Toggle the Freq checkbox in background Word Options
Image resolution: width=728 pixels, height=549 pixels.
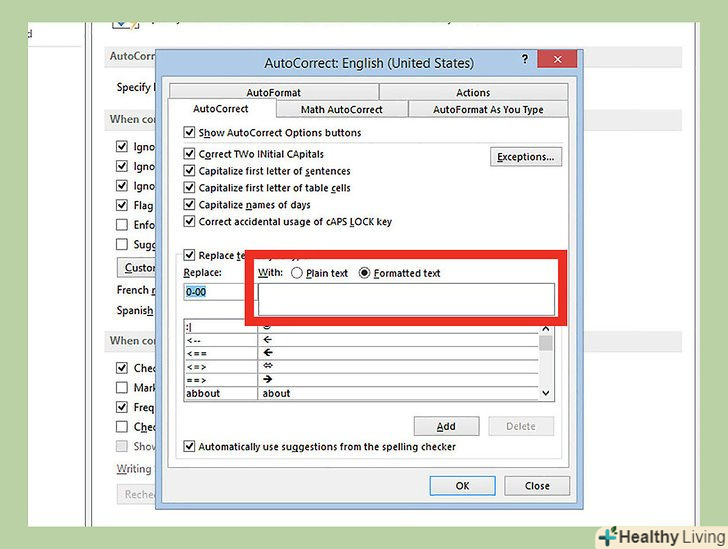tap(122, 407)
